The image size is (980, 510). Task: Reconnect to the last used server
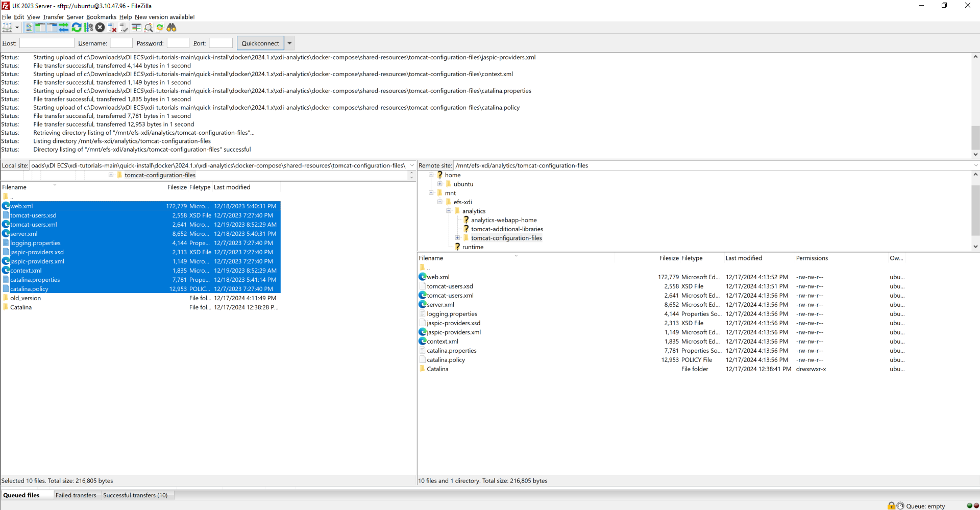click(124, 28)
